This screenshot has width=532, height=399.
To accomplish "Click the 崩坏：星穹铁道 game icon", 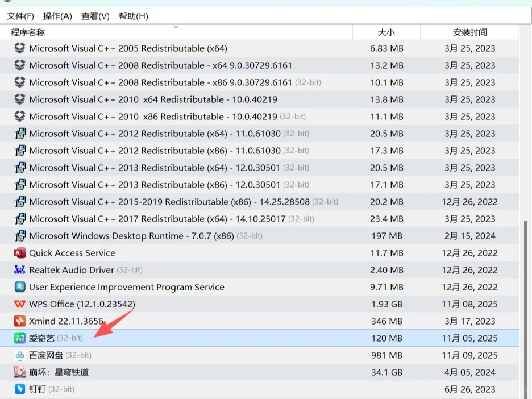I will pos(20,372).
